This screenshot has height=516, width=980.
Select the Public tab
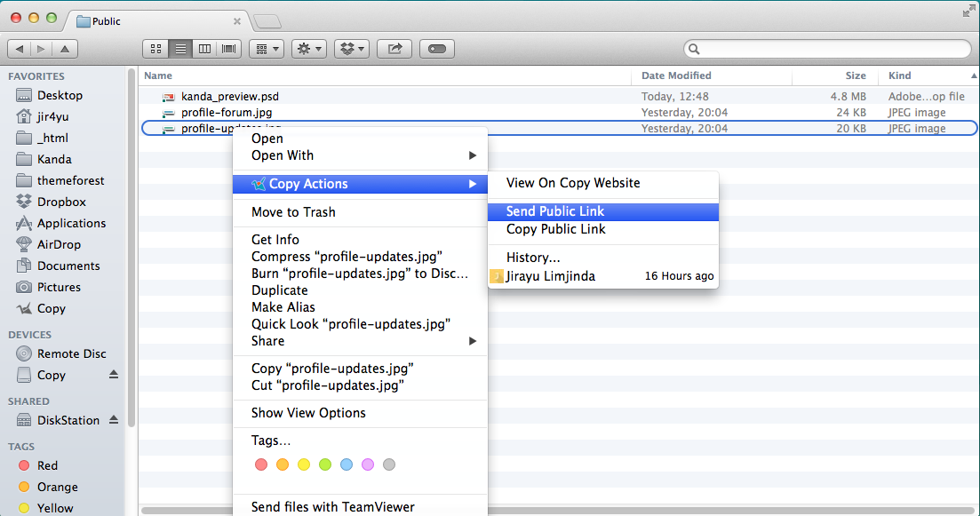pyautogui.click(x=156, y=21)
